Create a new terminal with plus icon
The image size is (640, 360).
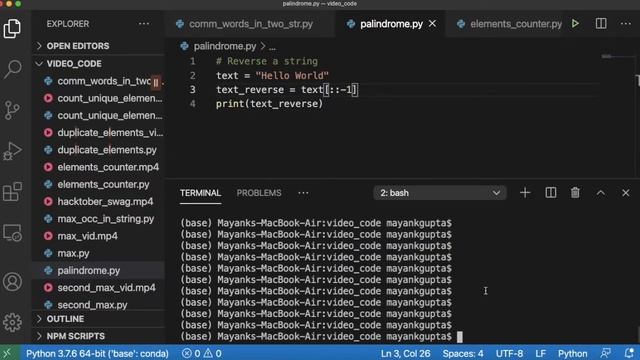[525, 193]
